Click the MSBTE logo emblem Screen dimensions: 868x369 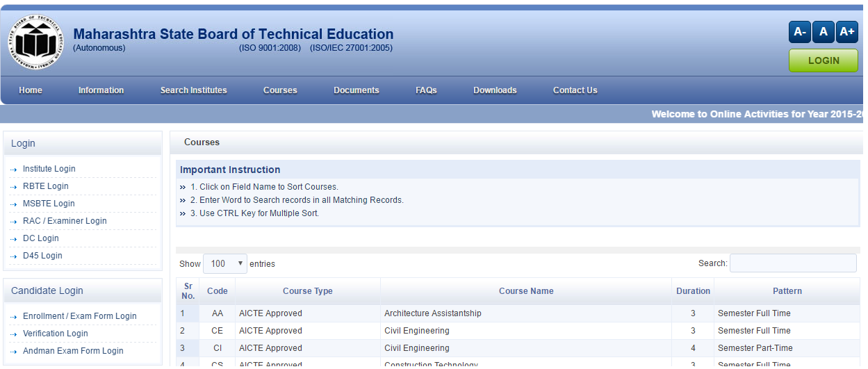35,42
